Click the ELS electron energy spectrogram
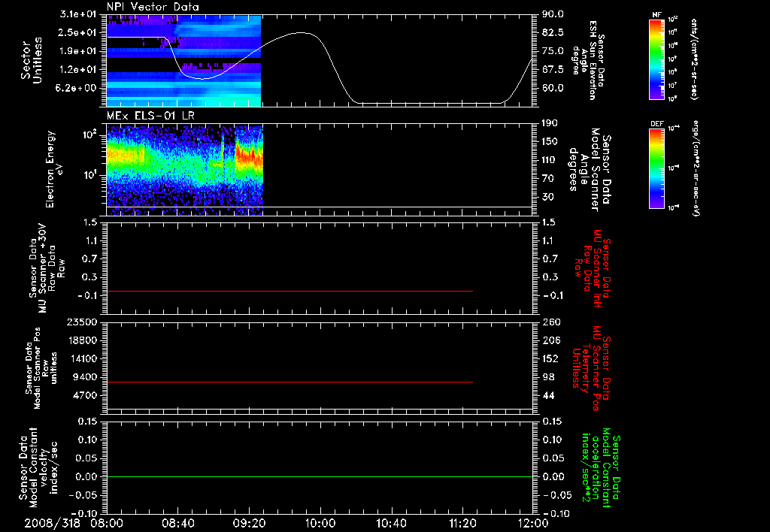The height and width of the screenshot is (532, 770). tap(185, 170)
